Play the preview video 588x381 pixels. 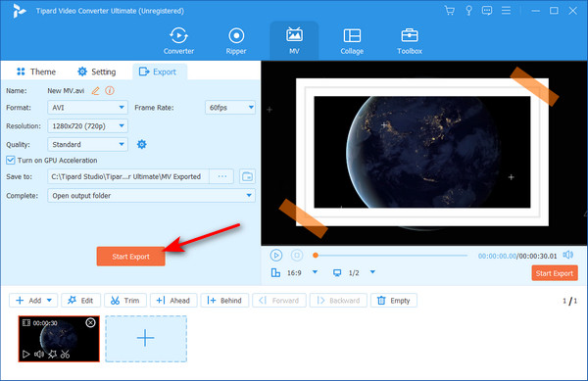pyautogui.click(x=276, y=256)
